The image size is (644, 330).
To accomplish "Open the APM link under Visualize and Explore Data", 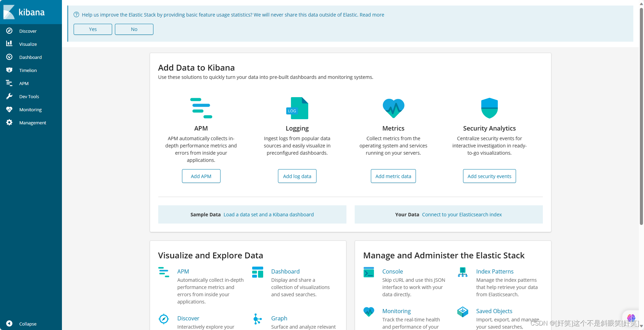I will point(183,271).
